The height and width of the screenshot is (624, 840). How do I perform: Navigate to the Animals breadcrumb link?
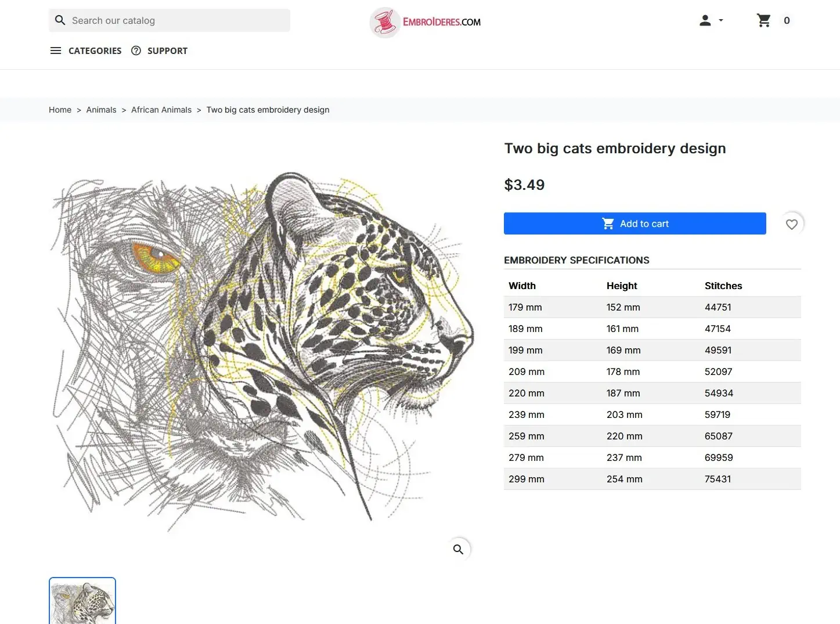[x=101, y=110]
